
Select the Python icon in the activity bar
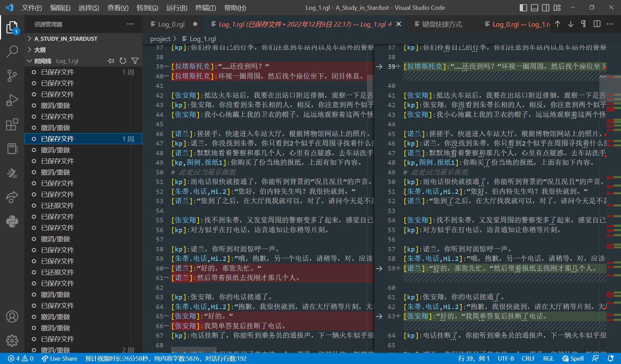(12, 221)
